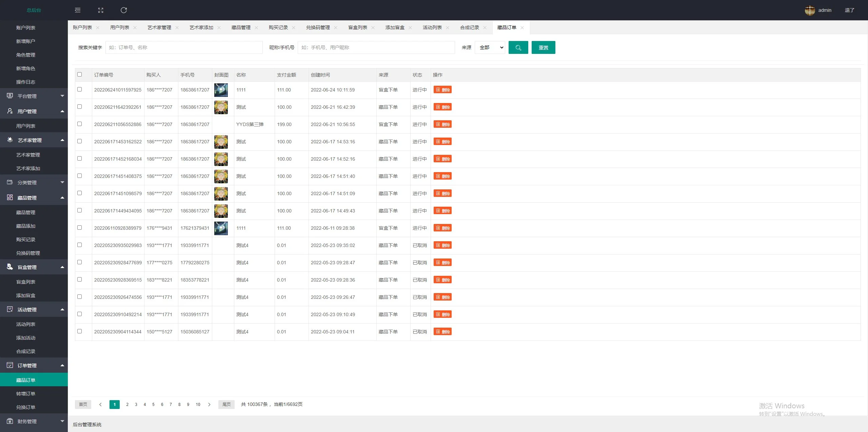Click the magnifier search button

[518, 47]
